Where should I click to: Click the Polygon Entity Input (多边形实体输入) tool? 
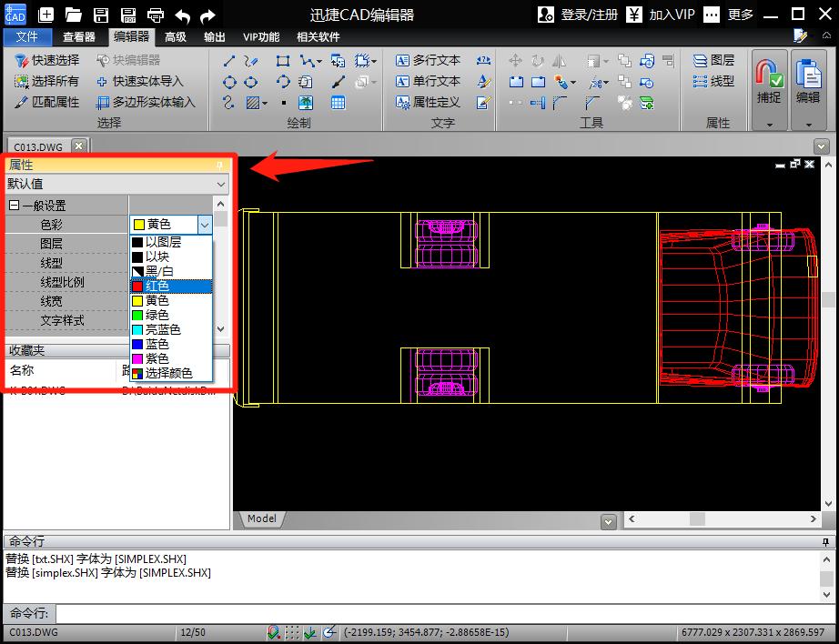[146, 102]
